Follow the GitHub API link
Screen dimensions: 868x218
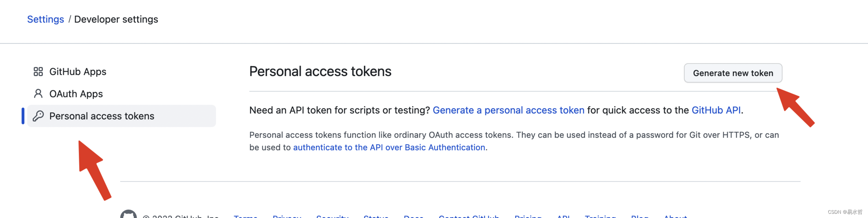(x=716, y=110)
